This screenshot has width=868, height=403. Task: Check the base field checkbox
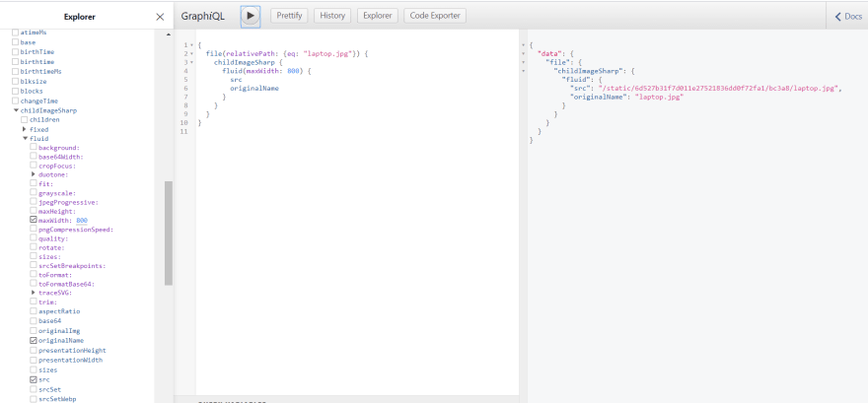[x=16, y=42]
